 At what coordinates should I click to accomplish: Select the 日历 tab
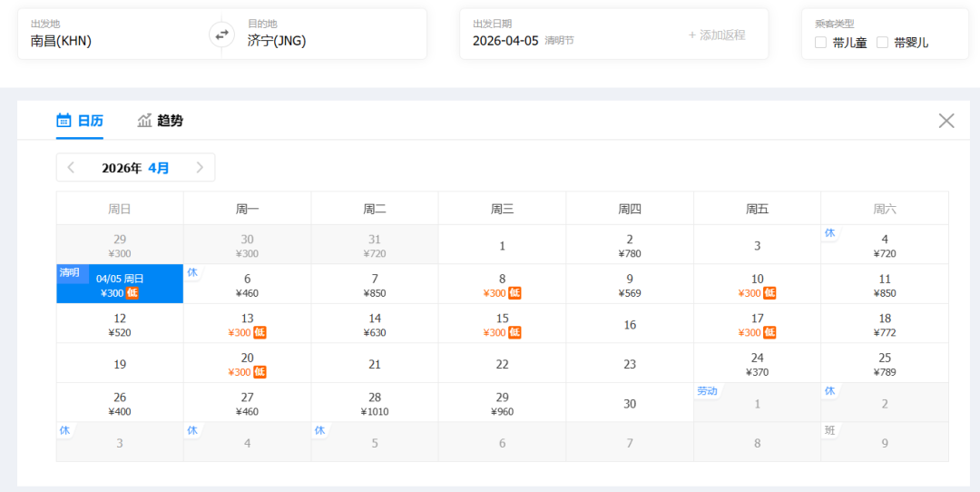(90, 120)
